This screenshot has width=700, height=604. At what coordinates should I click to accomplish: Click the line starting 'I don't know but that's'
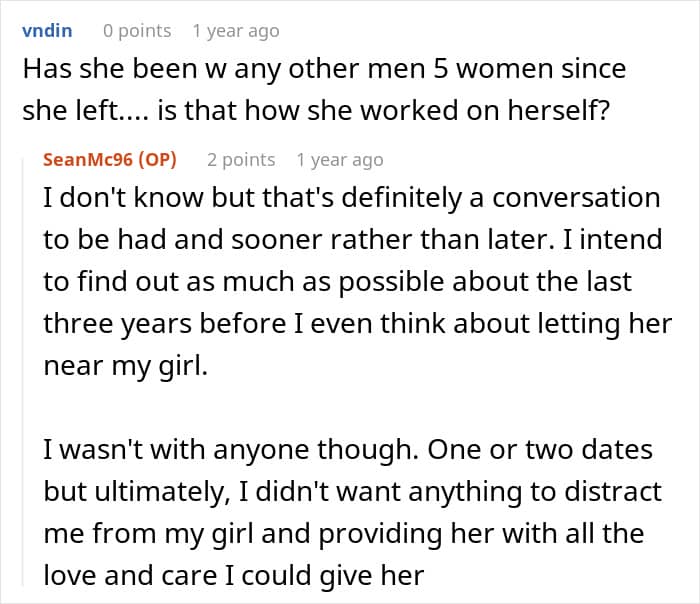pos(352,198)
